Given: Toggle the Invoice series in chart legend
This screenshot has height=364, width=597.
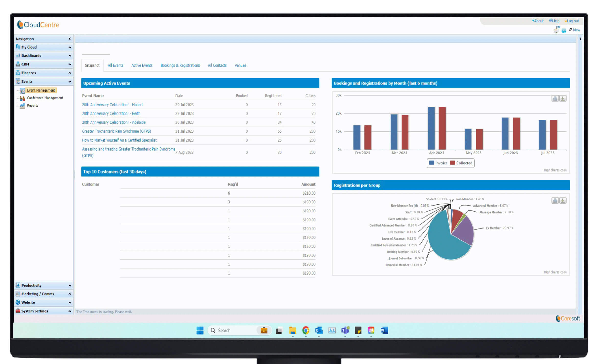Looking at the screenshot, I should 438,163.
